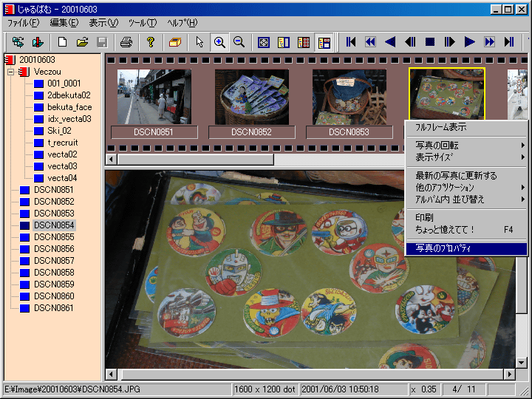Open the ヘルプ(H) menu
The height and width of the screenshot is (399, 532).
coord(183,23)
